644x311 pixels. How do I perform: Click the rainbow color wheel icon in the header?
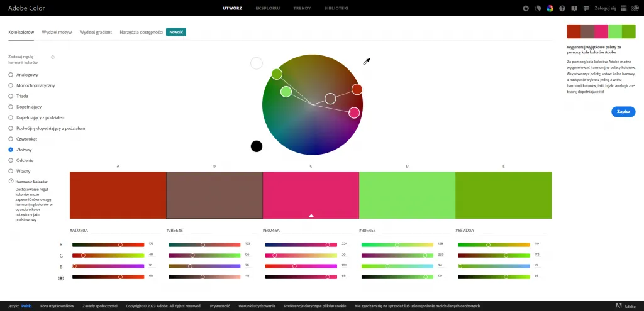click(x=550, y=8)
